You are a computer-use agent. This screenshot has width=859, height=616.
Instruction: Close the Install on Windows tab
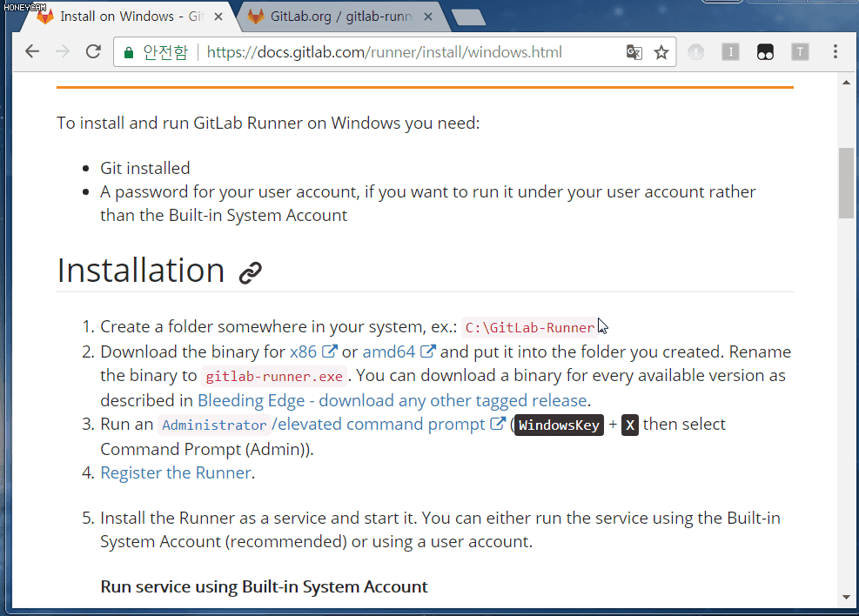click(x=218, y=17)
